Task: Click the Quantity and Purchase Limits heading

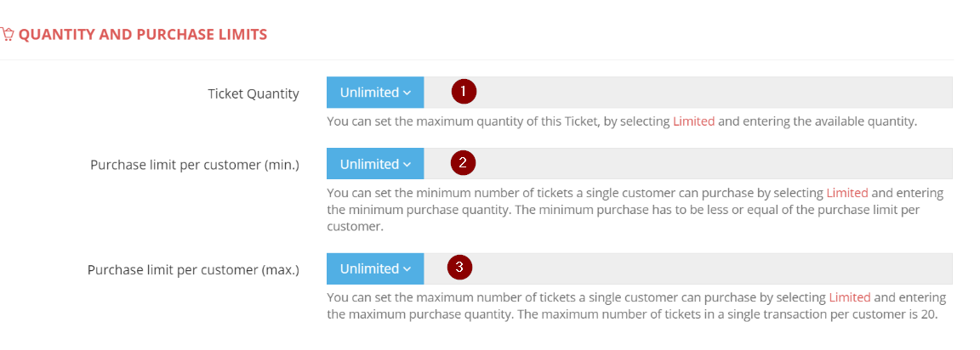Action: point(143,35)
